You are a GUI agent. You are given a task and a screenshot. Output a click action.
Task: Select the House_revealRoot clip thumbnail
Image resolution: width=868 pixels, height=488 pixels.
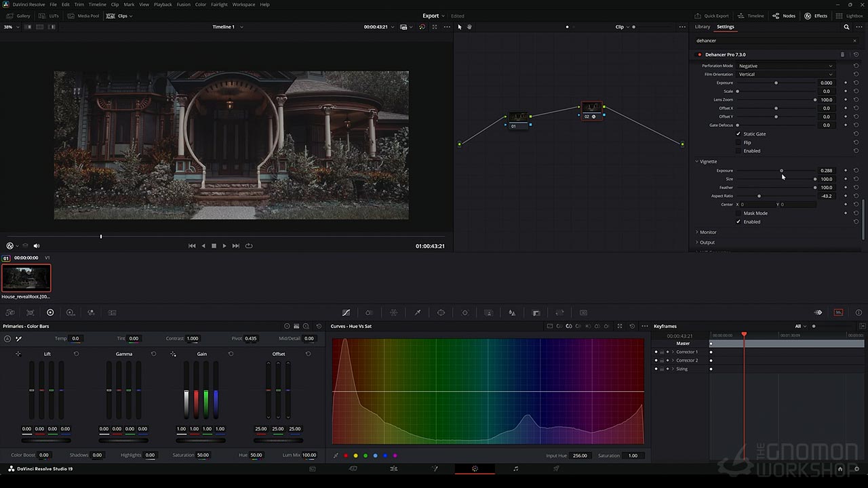26,278
